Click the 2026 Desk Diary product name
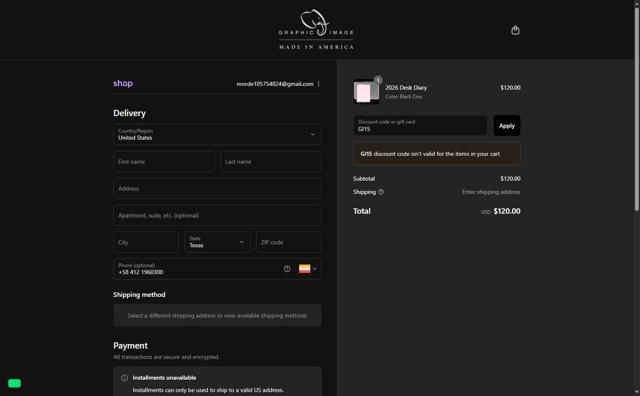The image size is (640, 396). 406,87
